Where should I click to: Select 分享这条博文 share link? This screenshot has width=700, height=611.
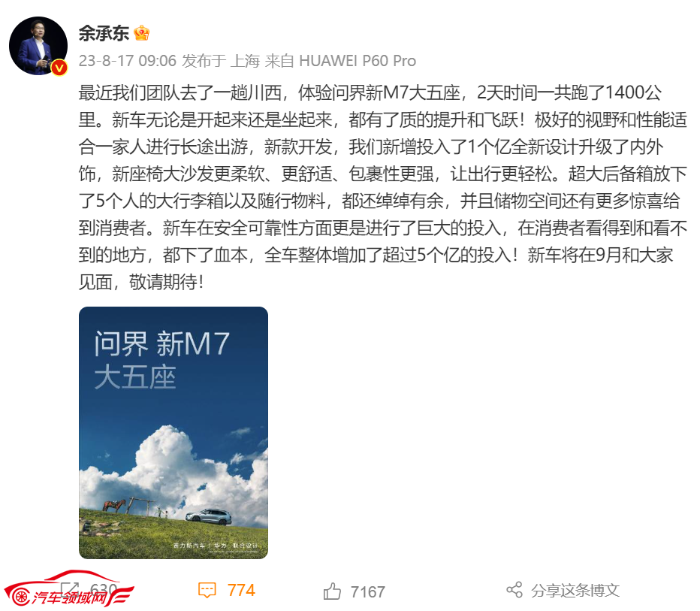pyautogui.click(x=575, y=591)
